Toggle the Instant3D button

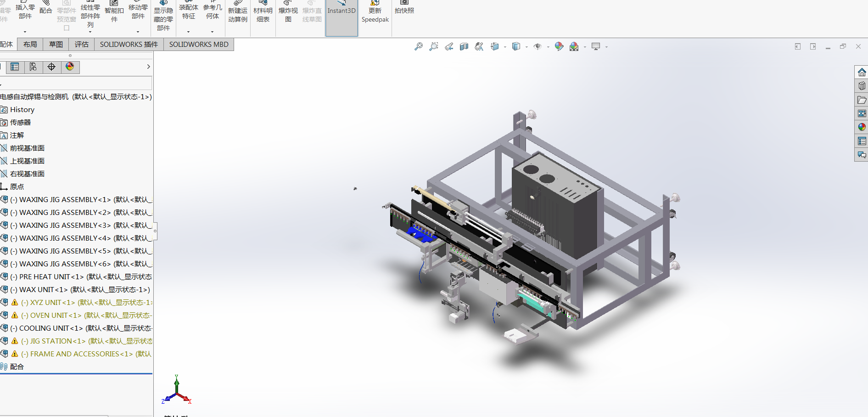pyautogui.click(x=341, y=17)
